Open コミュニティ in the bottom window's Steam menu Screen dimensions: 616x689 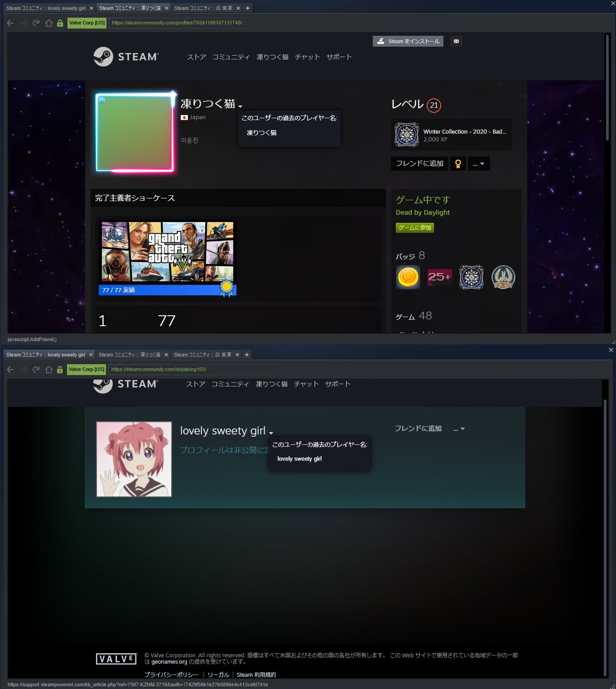point(230,384)
